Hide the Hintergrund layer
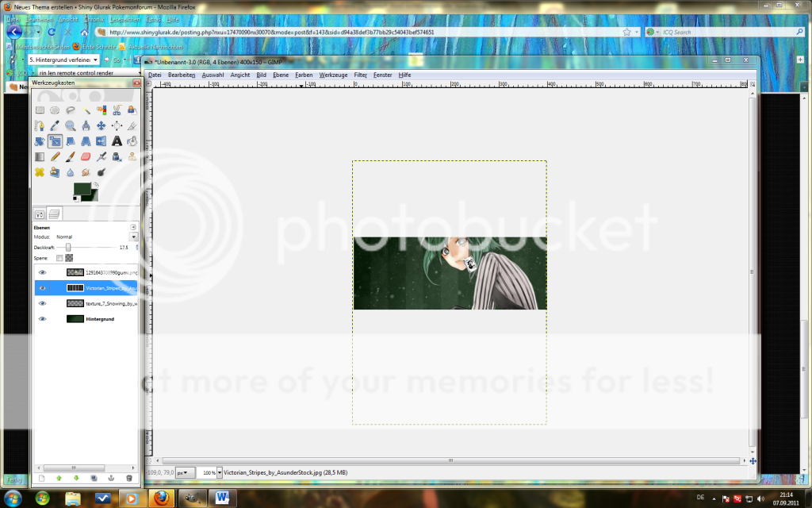The width and height of the screenshot is (812, 508). [43, 319]
